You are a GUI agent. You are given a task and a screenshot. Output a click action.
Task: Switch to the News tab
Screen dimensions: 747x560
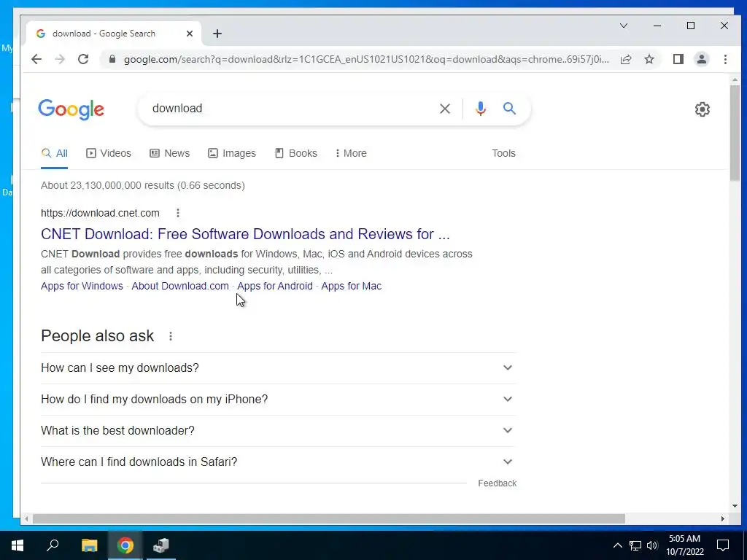tap(169, 153)
